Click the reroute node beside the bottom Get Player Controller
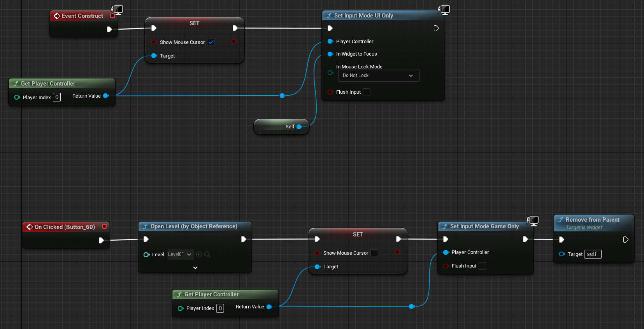 coord(412,306)
